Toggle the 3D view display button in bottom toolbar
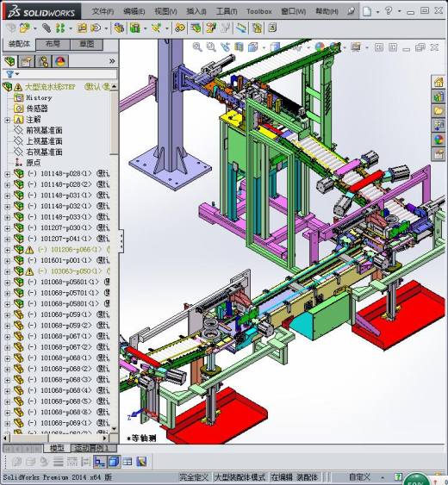The image size is (448, 485). [x=114, y=462]
